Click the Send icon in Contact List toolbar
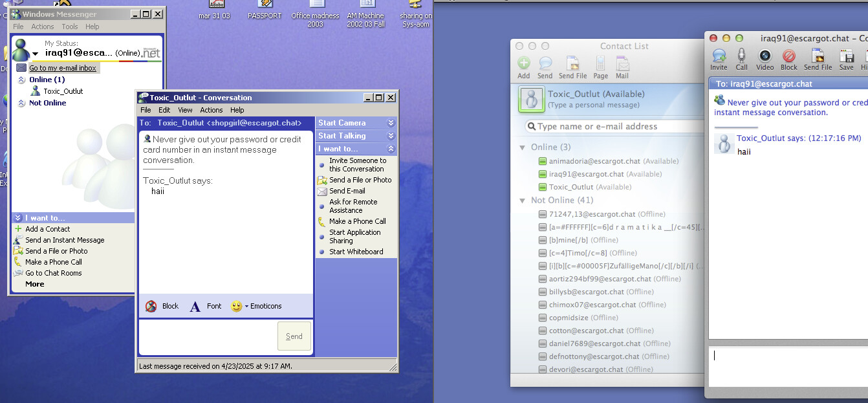Screen dimensions: 868x403 (x=545, y=63)
